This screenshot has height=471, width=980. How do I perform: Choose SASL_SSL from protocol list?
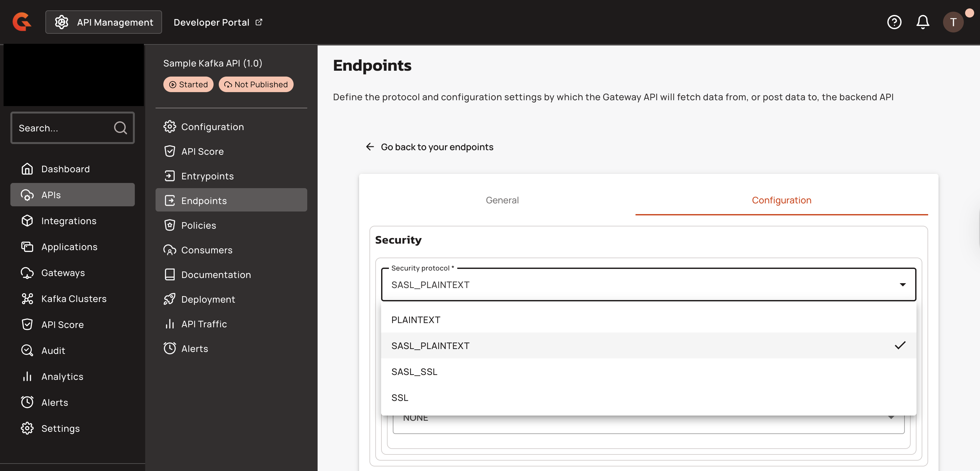pos(414,372)
